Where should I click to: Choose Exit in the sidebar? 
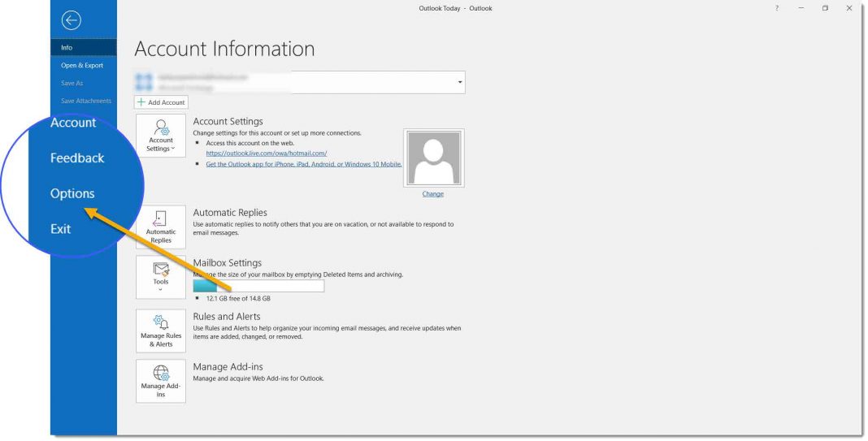[60, 229]
